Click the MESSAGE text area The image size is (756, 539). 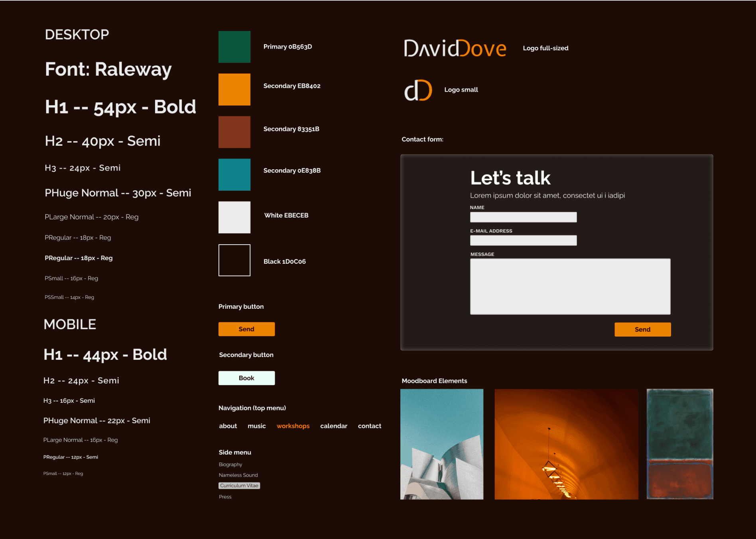(570, 286)
